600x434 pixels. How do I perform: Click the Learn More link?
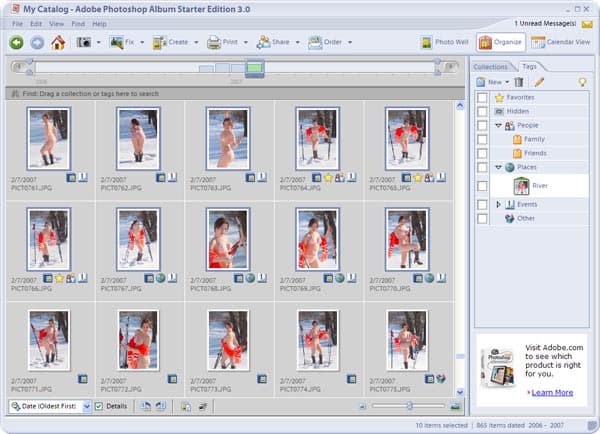tap(552, 392)
